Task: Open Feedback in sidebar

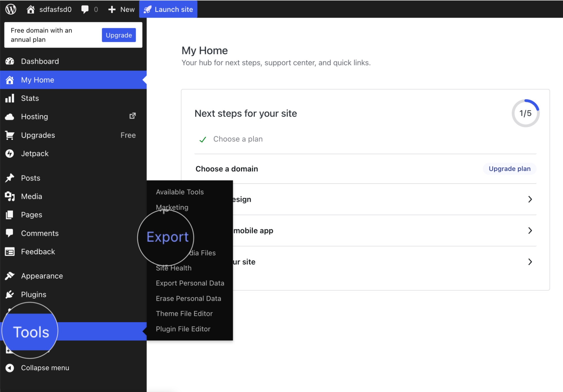Action: [x=38, y=251]
